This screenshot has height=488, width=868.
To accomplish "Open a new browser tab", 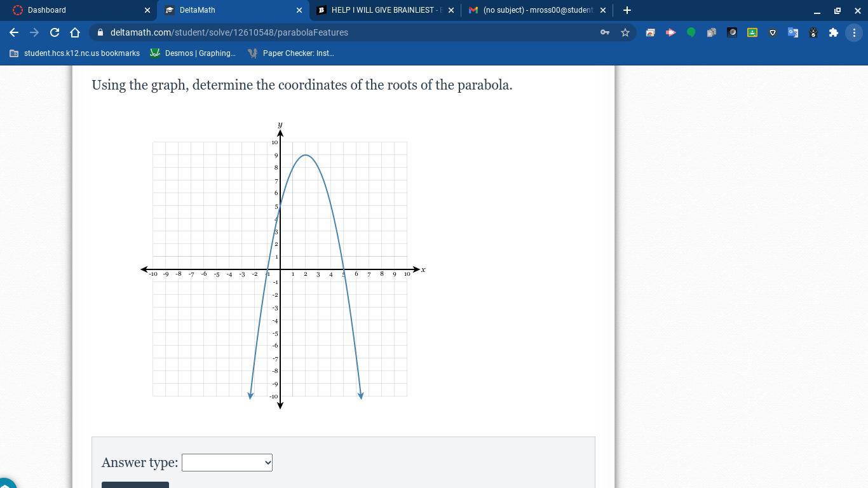I will pyautogui.click(x=627, y=10).
